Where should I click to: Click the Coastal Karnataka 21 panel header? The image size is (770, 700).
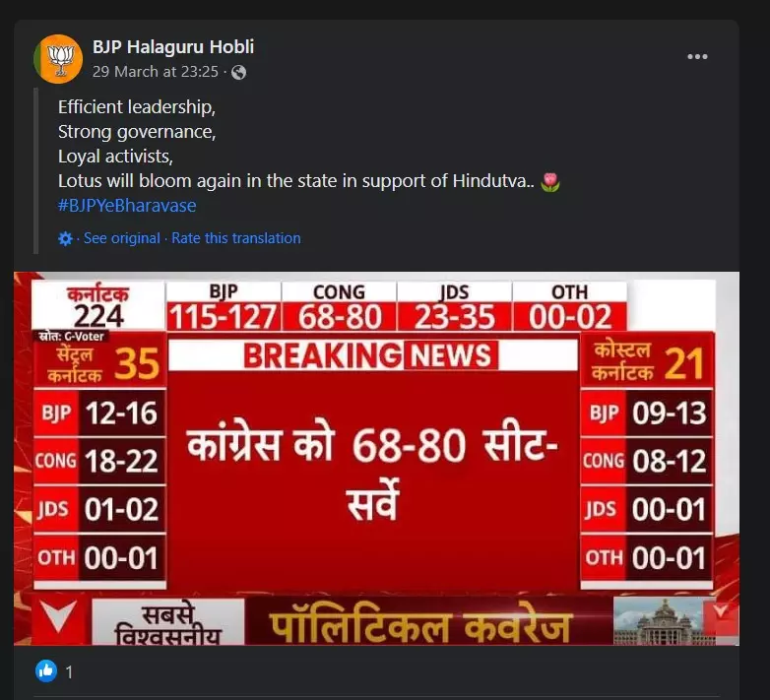[x=647, y=362]
